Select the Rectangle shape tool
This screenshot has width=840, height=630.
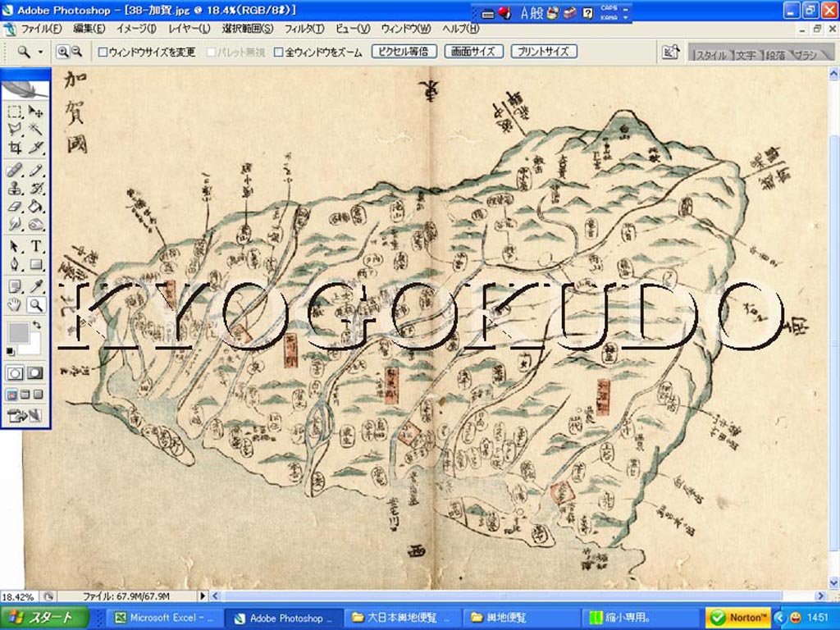tap(35, 264)
